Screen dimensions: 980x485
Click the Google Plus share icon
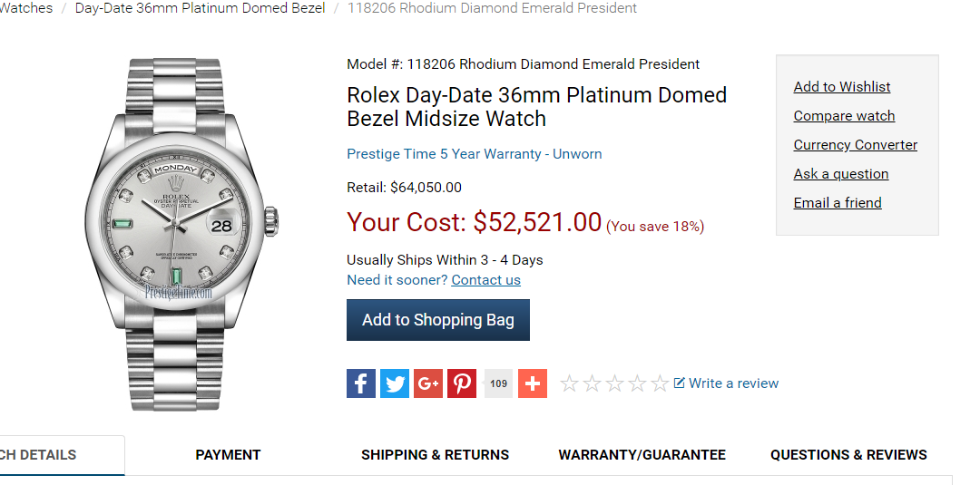(x=428, y=383)
